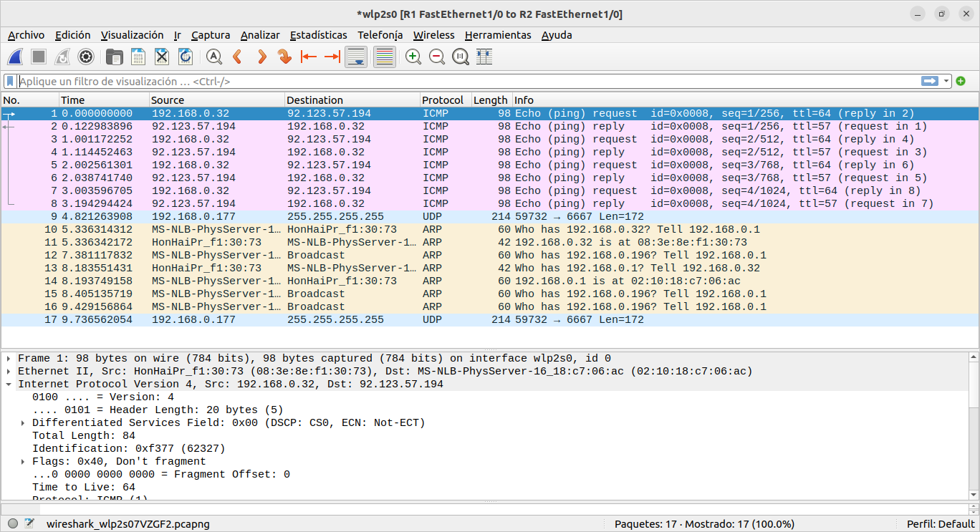Open the Wireless menu
980x532 pixels.
[433, 35]
